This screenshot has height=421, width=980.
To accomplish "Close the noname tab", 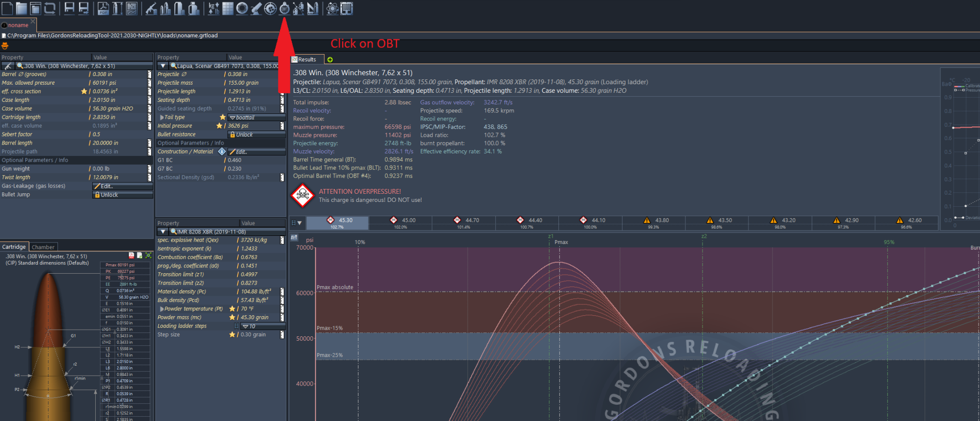I will [x=33, y=22].
